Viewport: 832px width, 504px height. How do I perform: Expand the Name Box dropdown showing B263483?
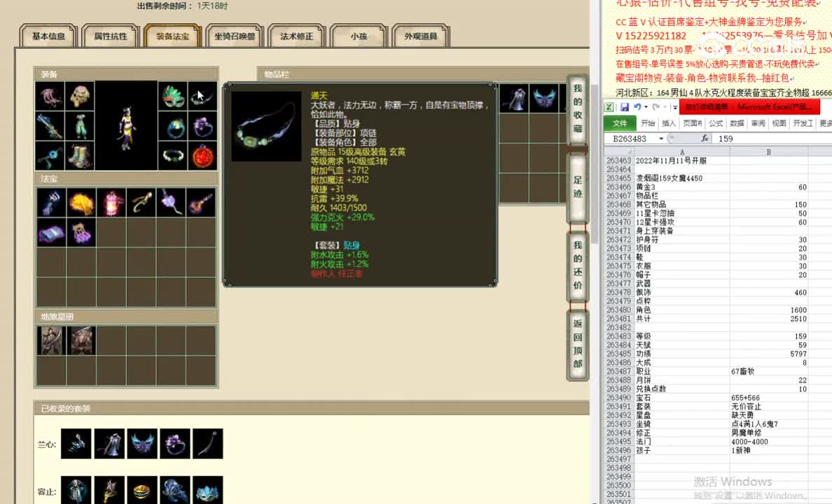point(661,139)
